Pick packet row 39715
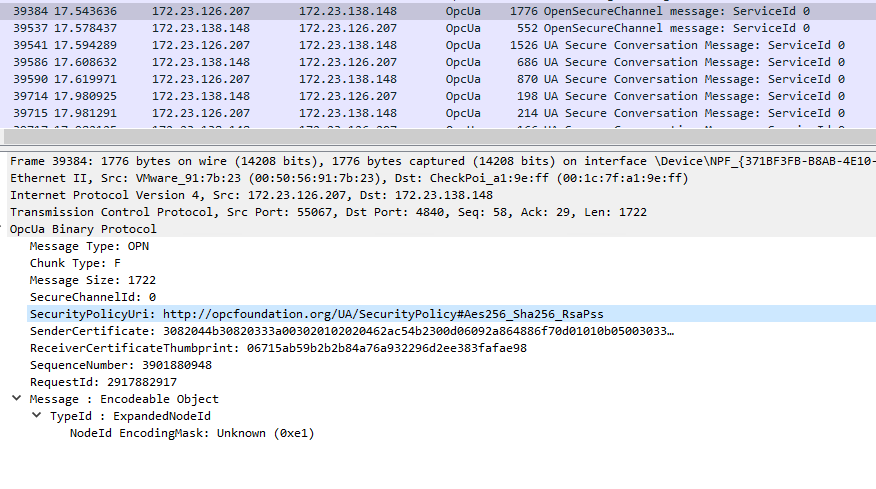 click(x=400, y=113)
